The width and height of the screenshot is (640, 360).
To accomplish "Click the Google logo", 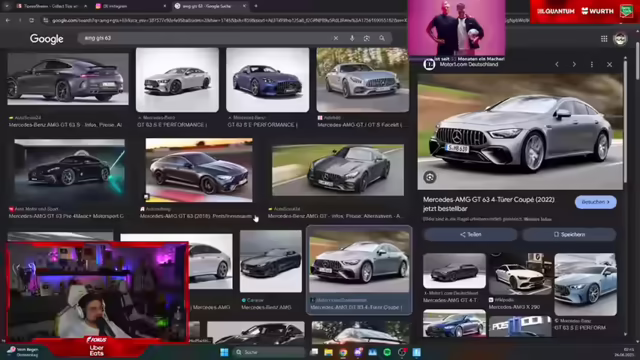I will tap(47, 39).
